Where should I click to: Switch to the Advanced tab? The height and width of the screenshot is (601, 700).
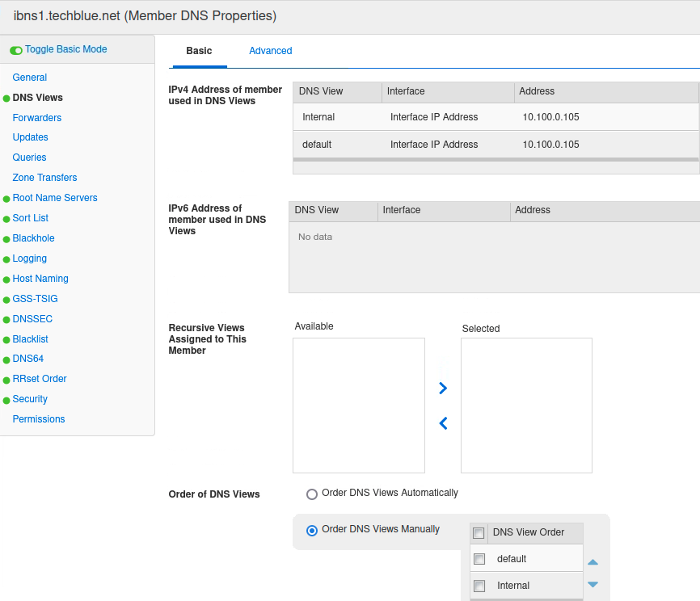[x=270, y=50]
